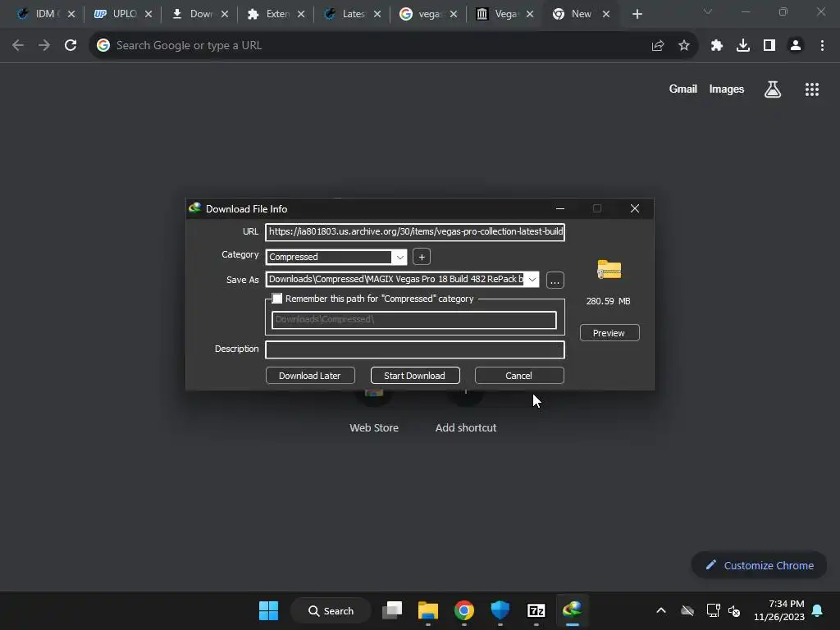Open File Explorer from taskbar
Image resolution: width=840 pixels, height=630 pixels.
click(428, 610)
